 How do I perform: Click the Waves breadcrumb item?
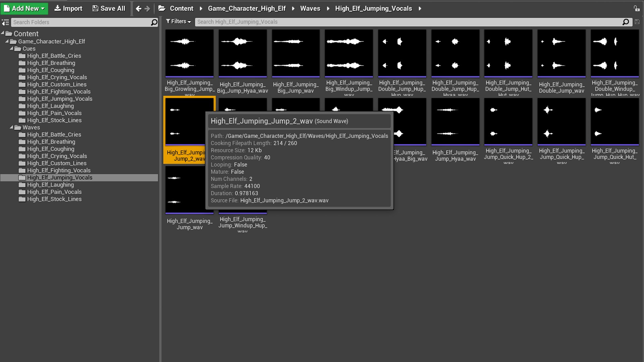[x=310, y=8]
